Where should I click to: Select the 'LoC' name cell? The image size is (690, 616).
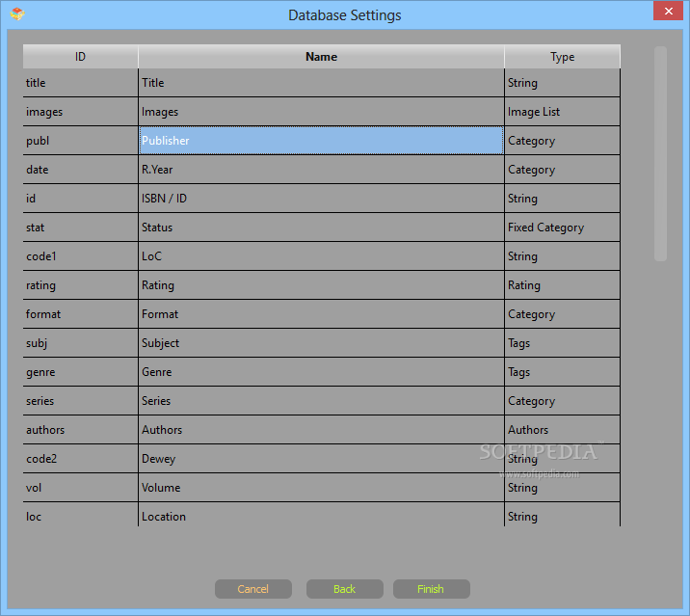321,256
